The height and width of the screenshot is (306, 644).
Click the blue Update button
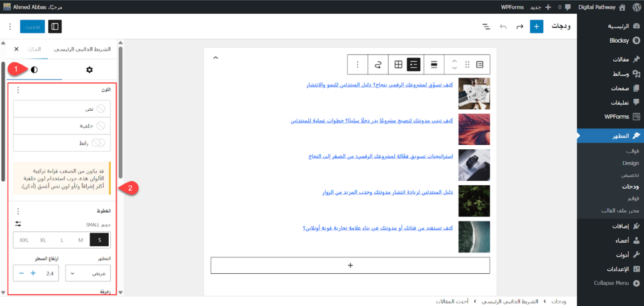pyautogui.click(x=31, y=27)
